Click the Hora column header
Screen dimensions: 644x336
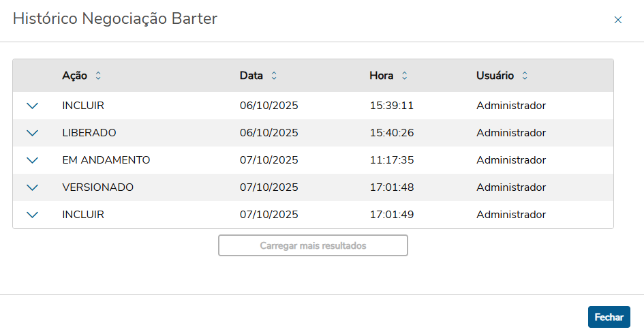[382, 76]
